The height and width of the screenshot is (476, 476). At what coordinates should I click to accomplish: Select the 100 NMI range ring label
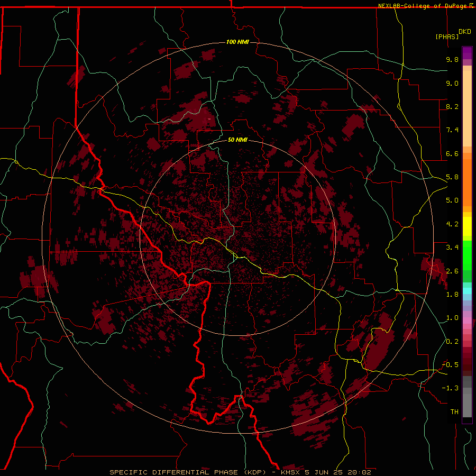click(x=237, y=42)
